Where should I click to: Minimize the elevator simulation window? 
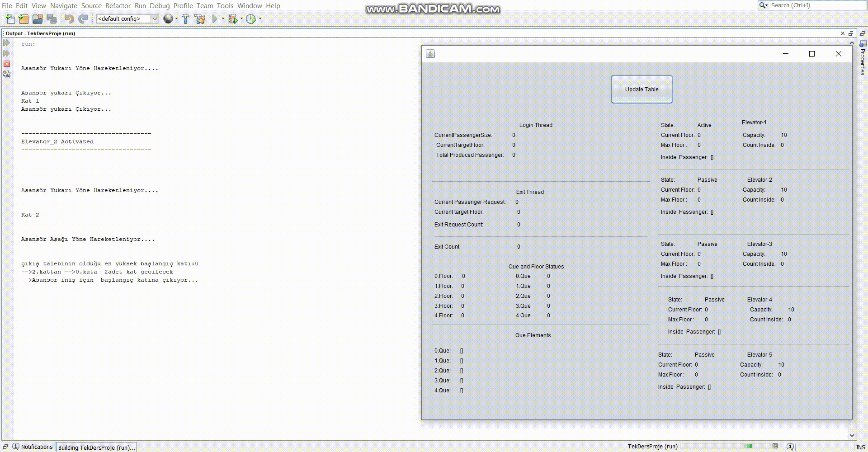click(786, 54)
